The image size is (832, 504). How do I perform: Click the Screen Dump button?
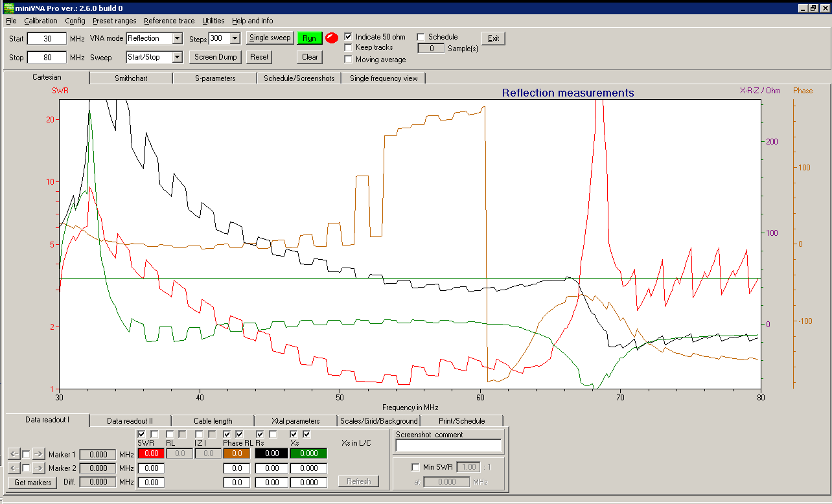pyautogui.click(x=216, y=57)
